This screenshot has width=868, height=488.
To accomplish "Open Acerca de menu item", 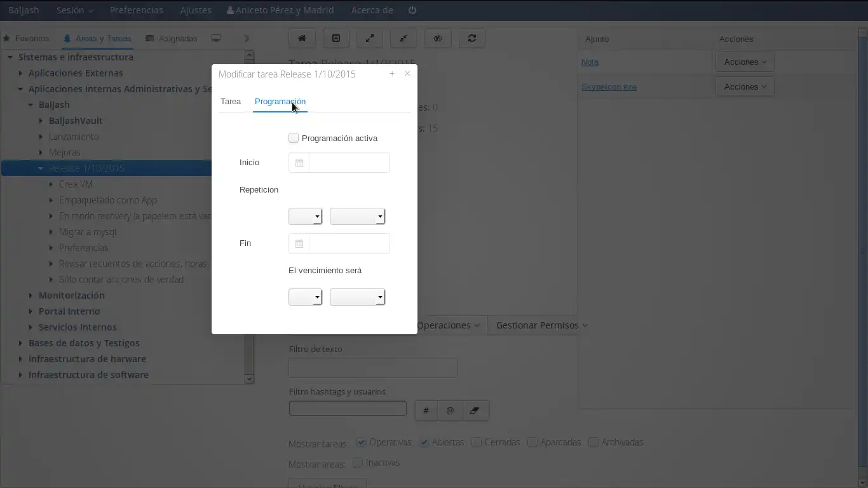I will (372, 10).
